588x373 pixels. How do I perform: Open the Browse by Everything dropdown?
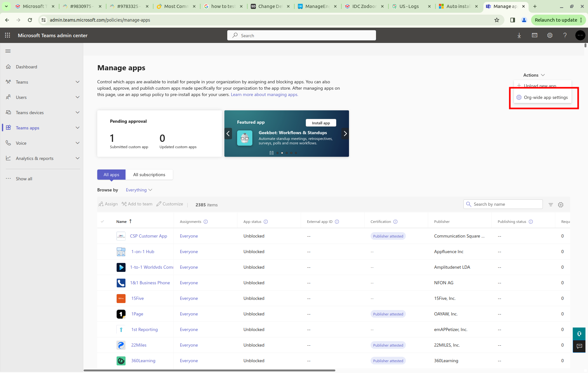click(139, 190)
